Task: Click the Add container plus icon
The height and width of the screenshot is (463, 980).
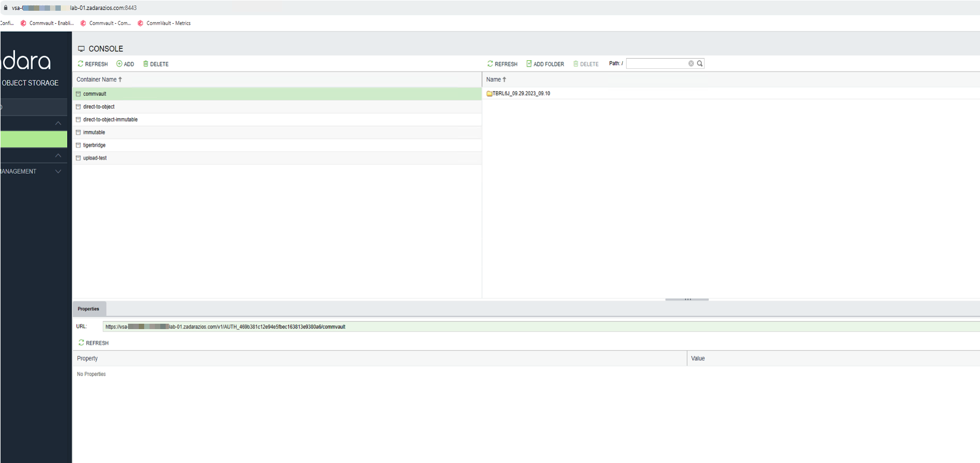Action: [119, 64]
